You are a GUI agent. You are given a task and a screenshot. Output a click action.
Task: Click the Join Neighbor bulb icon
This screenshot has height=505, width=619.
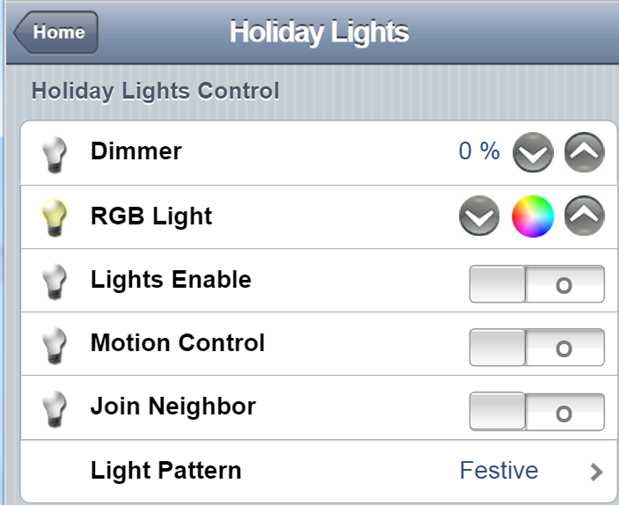[x=54, y=409]
